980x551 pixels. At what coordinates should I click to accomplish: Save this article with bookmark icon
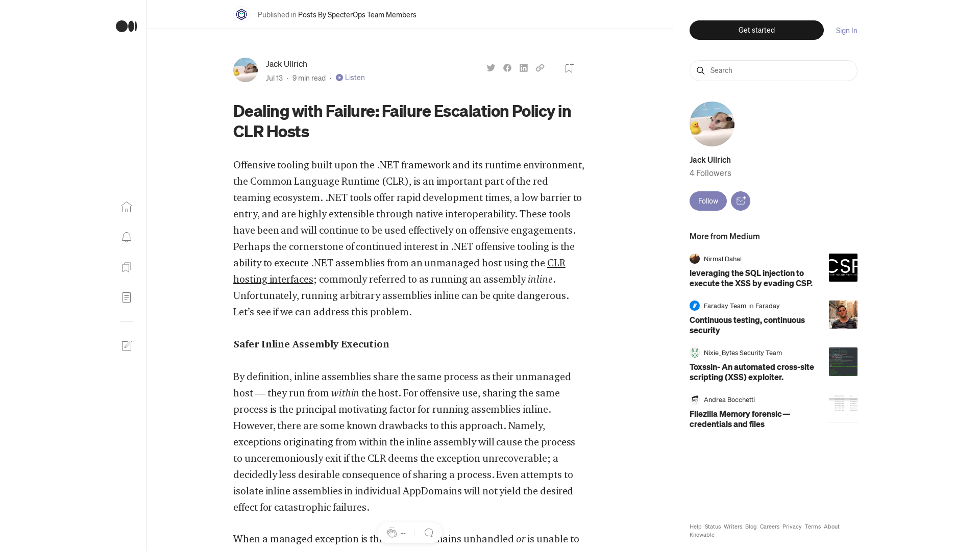[569, 67]
